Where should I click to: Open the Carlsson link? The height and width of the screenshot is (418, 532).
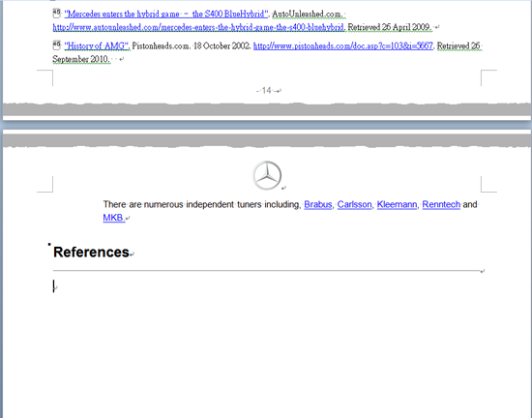(355, 204)
